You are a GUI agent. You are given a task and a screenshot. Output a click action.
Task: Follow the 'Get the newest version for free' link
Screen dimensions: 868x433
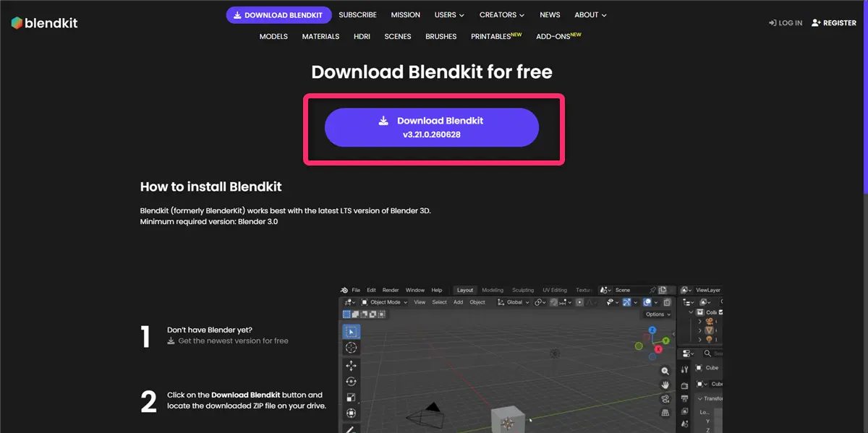228,340
